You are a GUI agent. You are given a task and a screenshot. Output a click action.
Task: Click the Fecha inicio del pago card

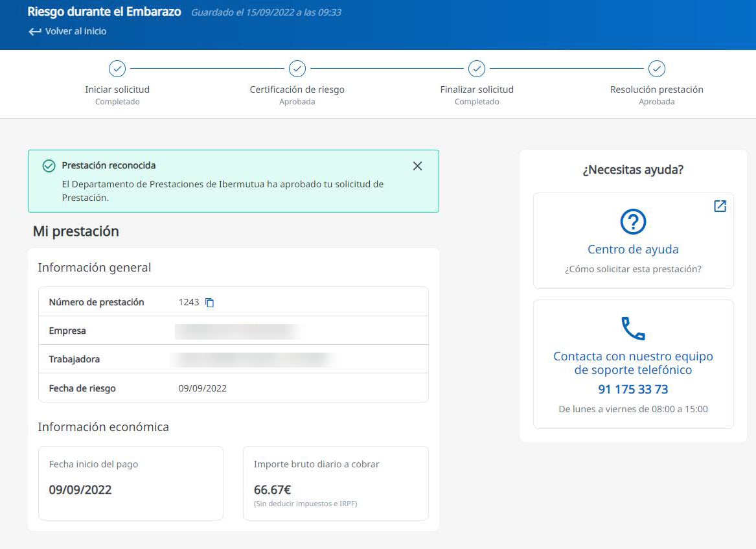[130, 483]
